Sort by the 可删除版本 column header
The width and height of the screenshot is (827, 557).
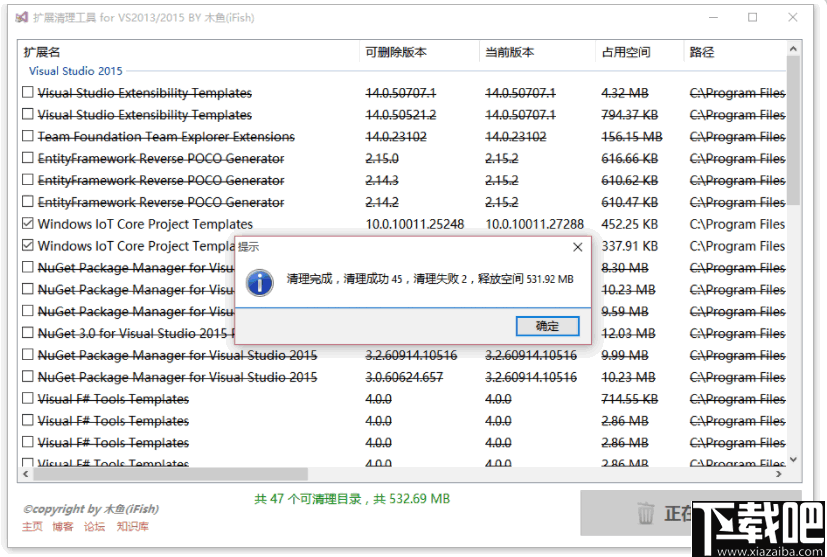pyautogui.click(x=419, y=52)
